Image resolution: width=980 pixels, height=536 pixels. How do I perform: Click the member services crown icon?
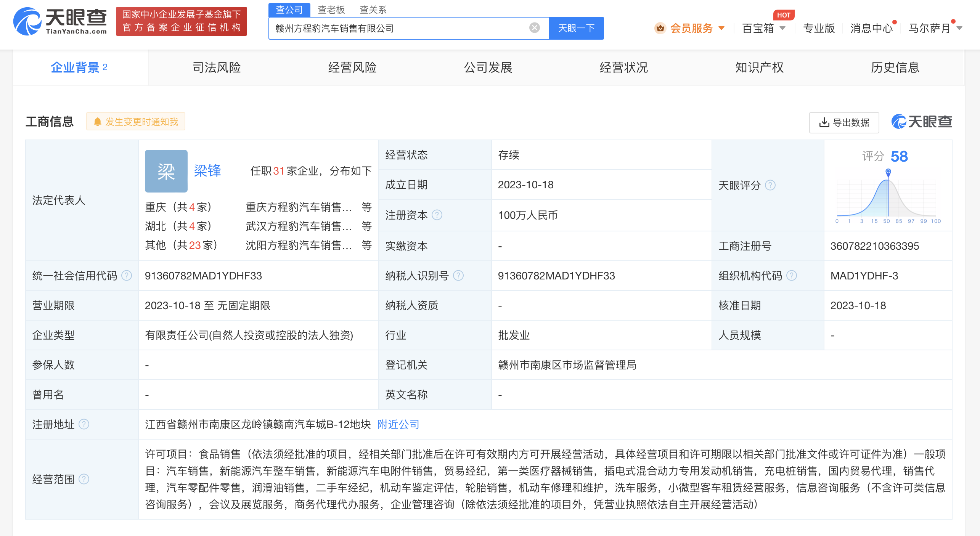pos(660,28)
